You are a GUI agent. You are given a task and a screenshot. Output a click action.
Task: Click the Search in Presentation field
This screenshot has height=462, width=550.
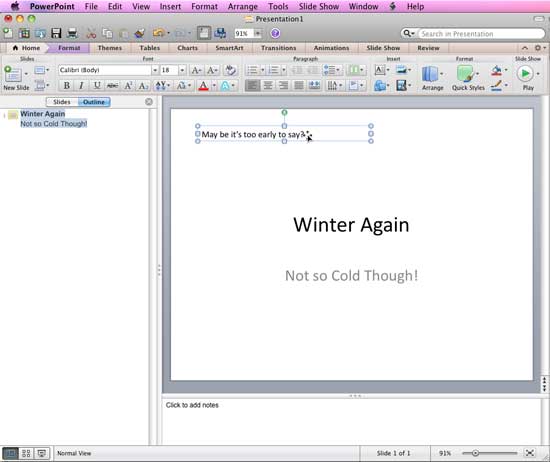(481, 34)
